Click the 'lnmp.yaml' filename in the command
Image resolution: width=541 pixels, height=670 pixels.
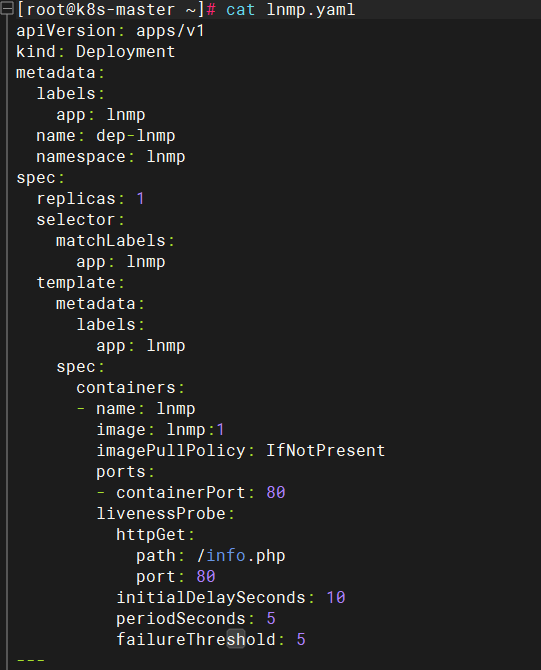[311, 9]
